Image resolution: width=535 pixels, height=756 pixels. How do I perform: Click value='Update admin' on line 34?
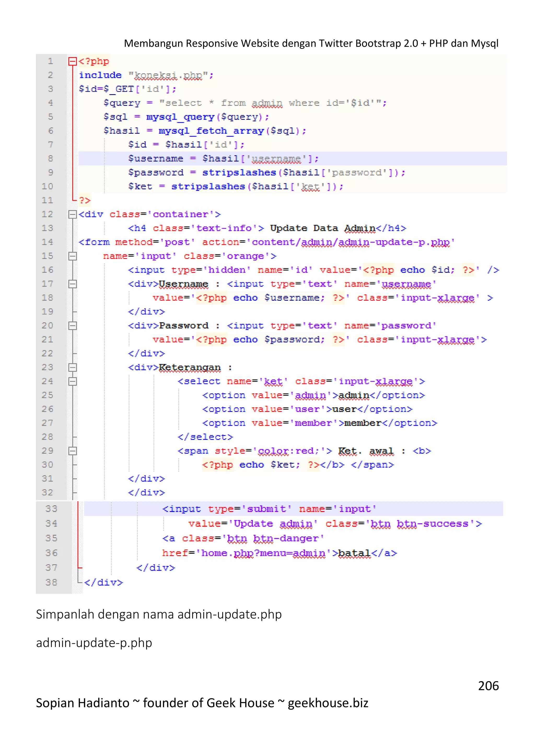pos(253,524)
